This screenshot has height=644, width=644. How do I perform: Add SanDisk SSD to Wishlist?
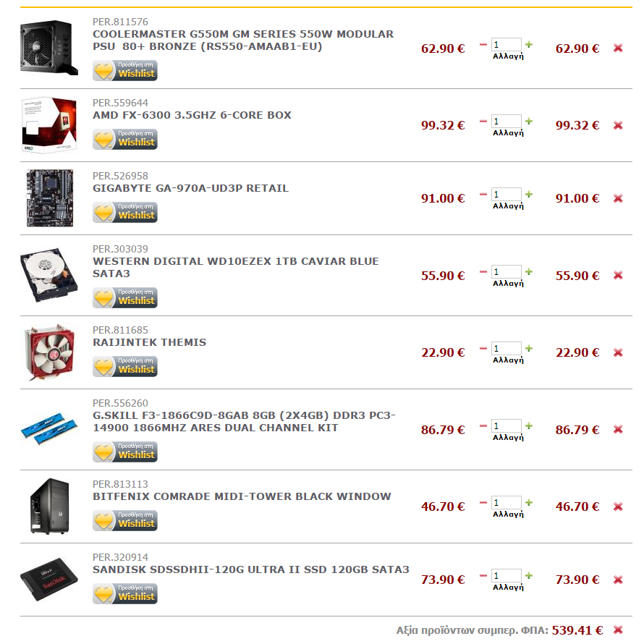click(125, 593)
